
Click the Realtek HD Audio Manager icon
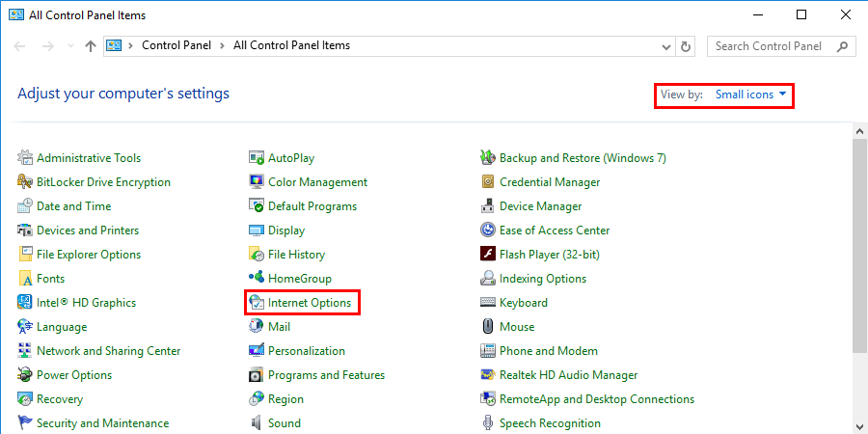point(488,375)
